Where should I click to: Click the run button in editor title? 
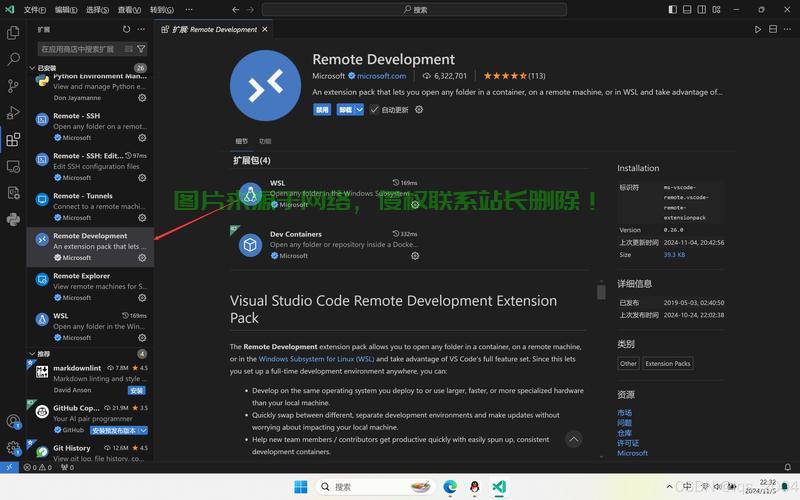tap(758, 30)
